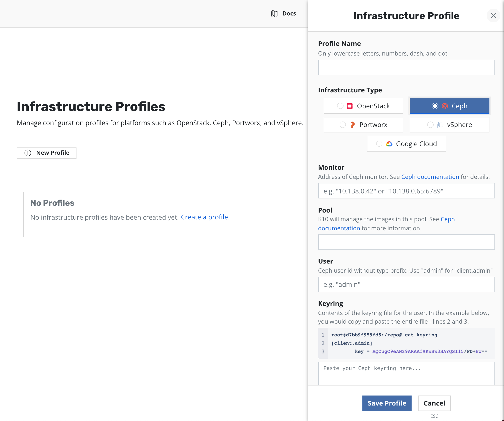Screen dimensions: 504x421
Task: Click the Google Cloud logo icon
Action: 389,144
